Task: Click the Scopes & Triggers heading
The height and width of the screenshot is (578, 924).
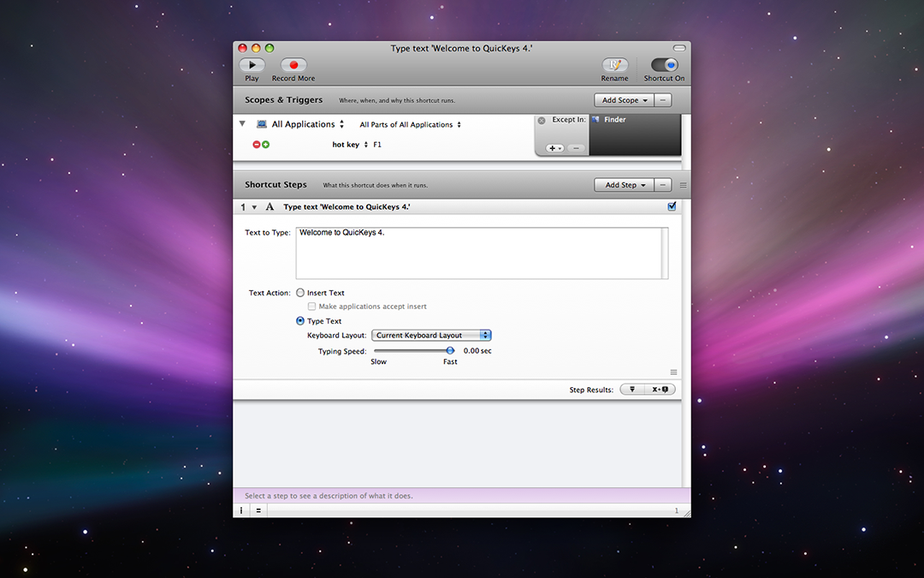Action: [283, 99]
